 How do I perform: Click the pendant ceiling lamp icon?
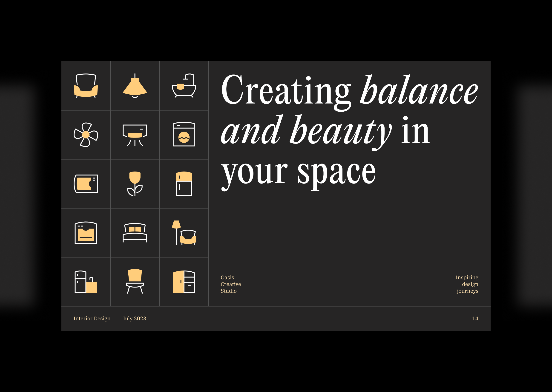[135, 86]
